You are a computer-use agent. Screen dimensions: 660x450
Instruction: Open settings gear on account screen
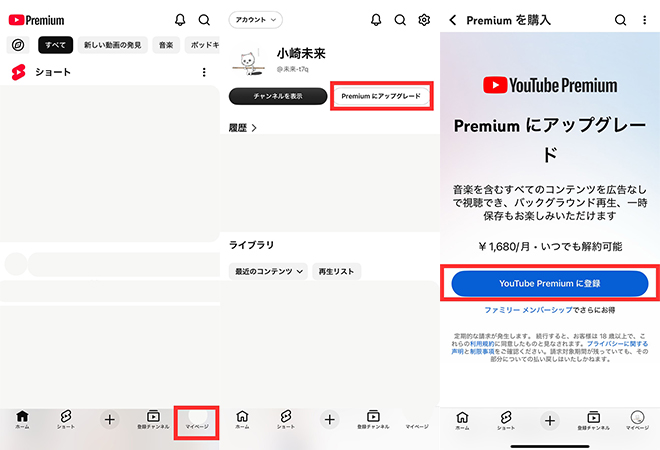coord(424,20)
